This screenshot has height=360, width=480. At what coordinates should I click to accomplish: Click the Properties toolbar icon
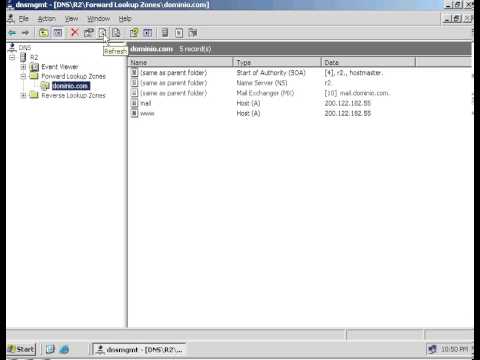coord(89,33)
